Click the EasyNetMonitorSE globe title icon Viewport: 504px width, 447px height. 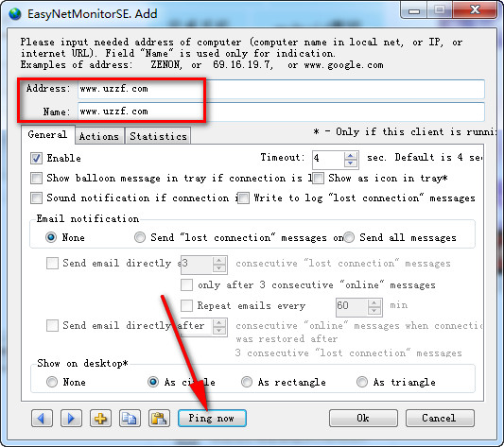15,14
